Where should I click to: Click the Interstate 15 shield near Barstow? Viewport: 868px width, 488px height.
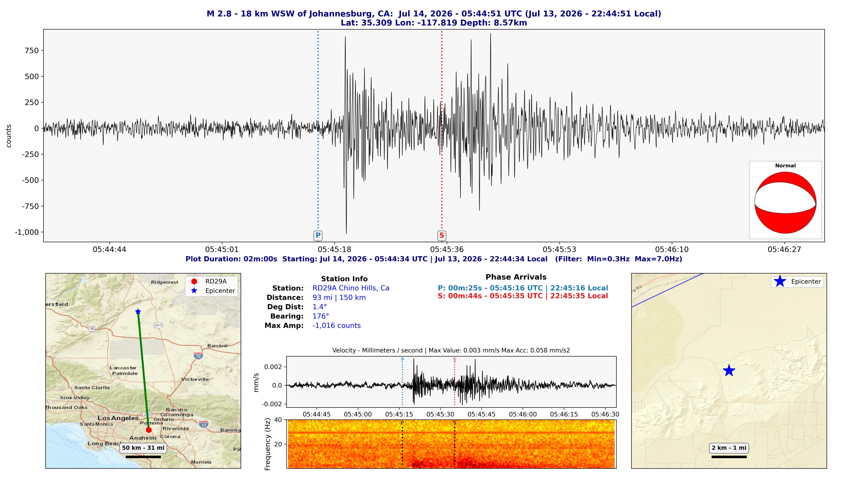coord(198,356)
